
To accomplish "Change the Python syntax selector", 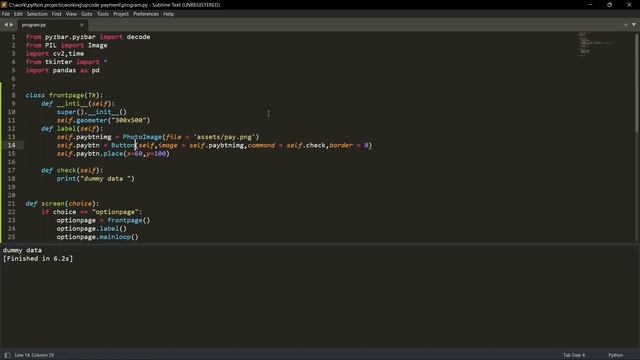I will (616, 355).
